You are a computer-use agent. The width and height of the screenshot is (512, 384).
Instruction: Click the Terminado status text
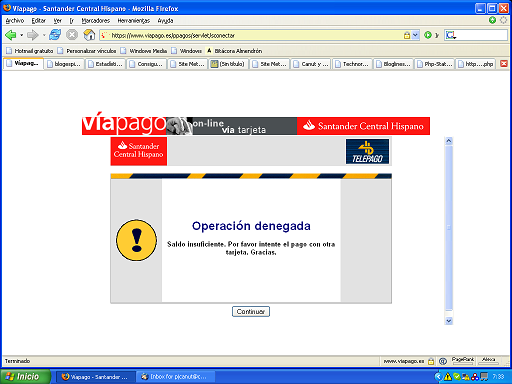click(17, 361)
